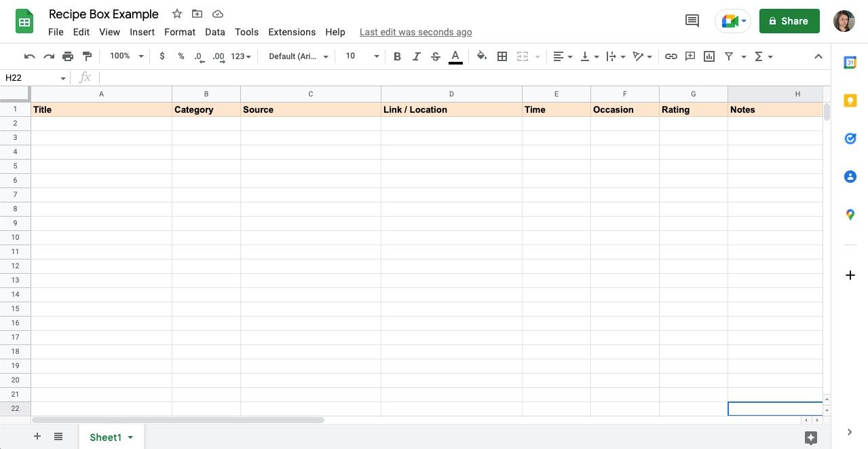Image resolution: width=868 pixels, height=449 pixels.
Task: Open the text color picker
Action: (455, 56)
